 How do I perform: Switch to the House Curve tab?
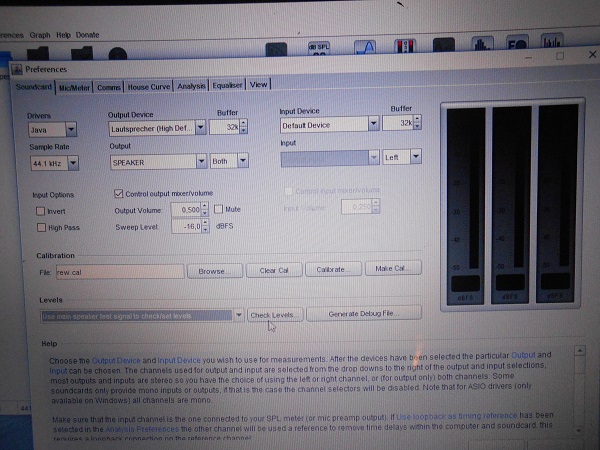pyautogui.click(x=149, y=87)
